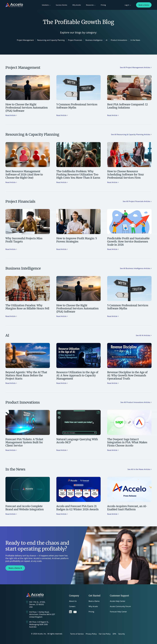Open the Predictable Profit growth arrow illustration
This screenshot has width=157, height=644.
pos(129,221)
